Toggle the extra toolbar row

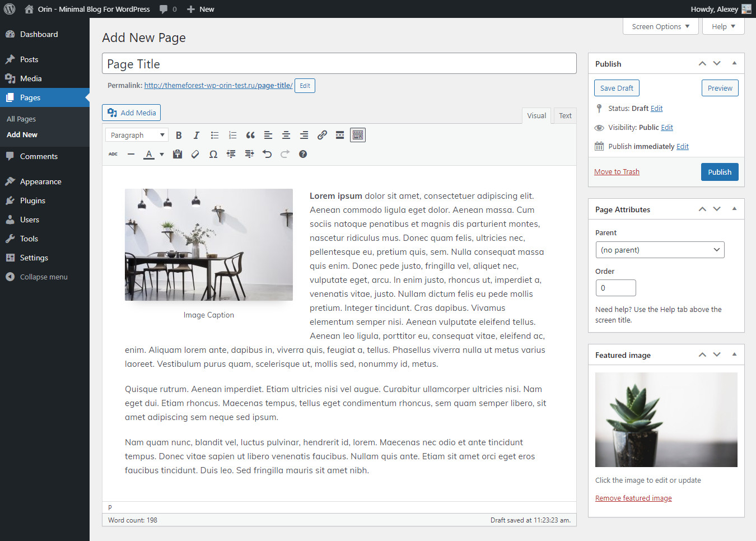coord(358,134)
